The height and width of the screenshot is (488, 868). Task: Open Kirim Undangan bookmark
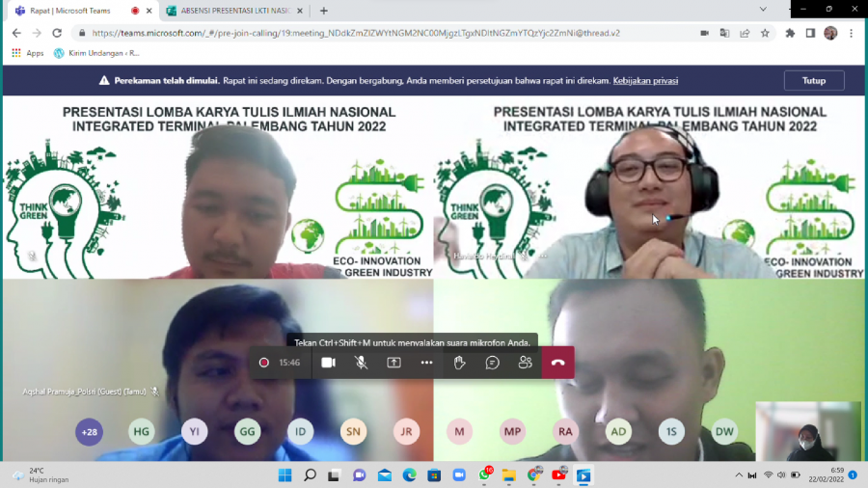tap(96, 53)
